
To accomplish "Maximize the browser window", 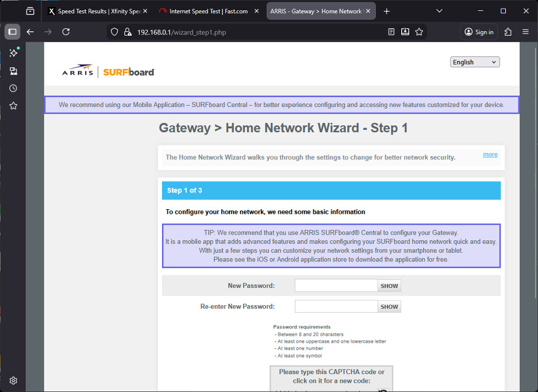I will tap(503, 11).
